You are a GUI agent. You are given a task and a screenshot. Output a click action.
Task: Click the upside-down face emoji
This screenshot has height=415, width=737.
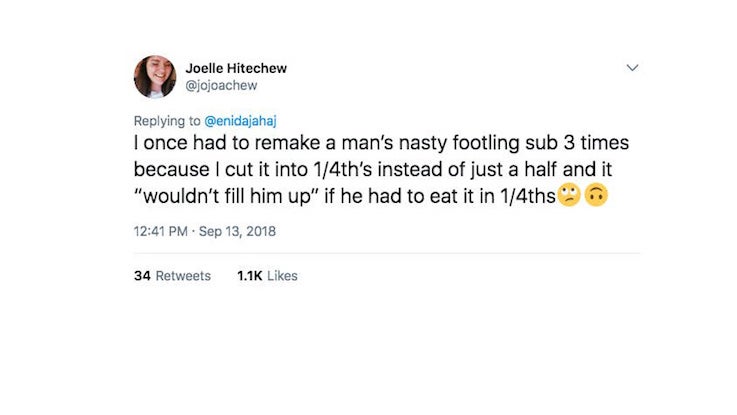click(x=596, y=195)
